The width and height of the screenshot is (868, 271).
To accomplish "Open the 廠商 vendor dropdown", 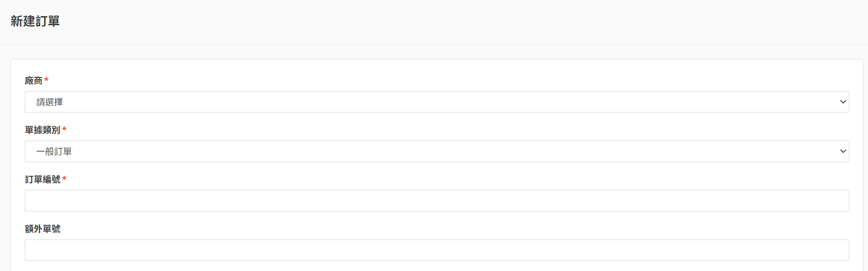I will click(437, 102).
